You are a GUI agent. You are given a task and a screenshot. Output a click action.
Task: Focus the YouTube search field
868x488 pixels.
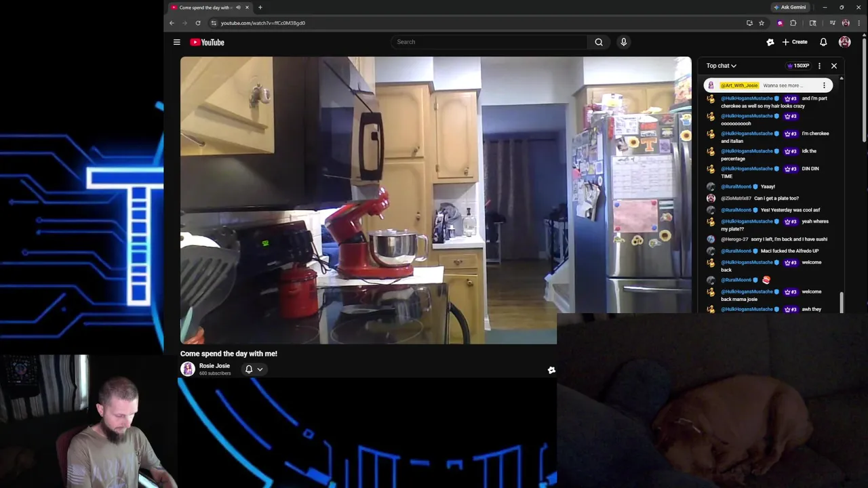tap(490, 42)
